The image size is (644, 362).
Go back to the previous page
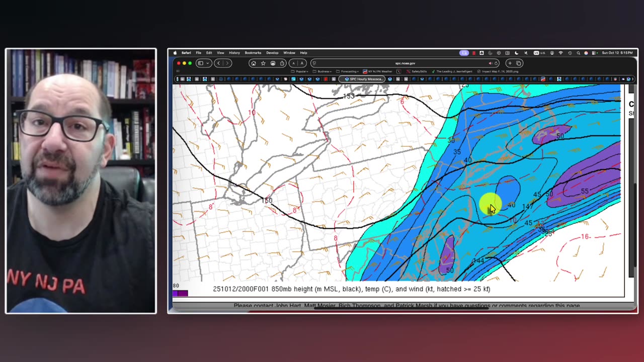pos(218,63)
